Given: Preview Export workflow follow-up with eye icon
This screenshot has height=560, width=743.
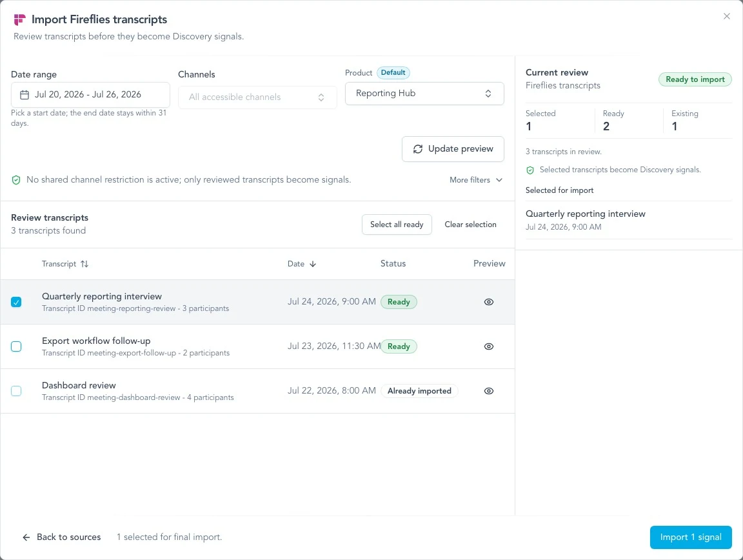Looking at the screenshot, I should [488, 346].
